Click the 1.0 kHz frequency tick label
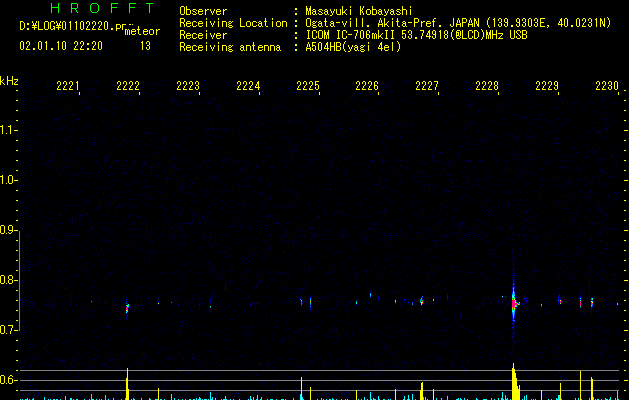The width and height of the screenshot is (629, 400). point(8,180)
